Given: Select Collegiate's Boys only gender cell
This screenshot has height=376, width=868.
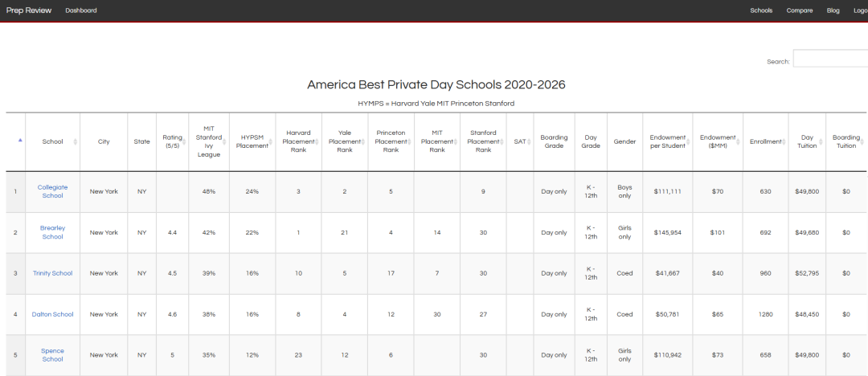Looking at the screenshot, I should pyautogui.click(x=624, y=191).
